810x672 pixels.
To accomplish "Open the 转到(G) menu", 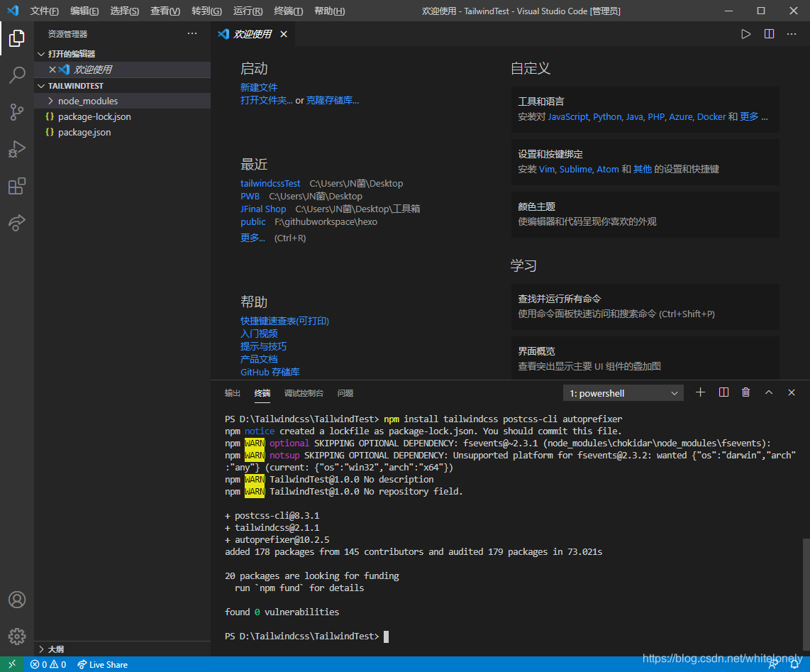I will click(206, 11).
